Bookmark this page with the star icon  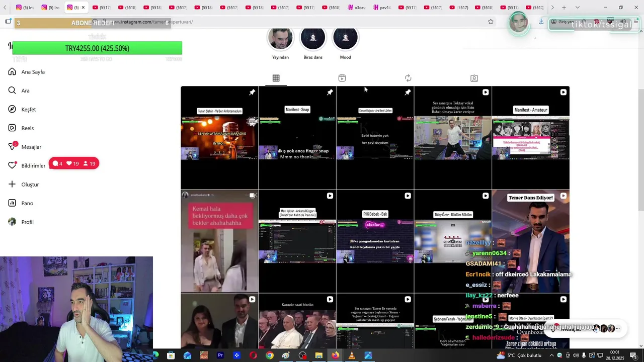tap(491, 22)
